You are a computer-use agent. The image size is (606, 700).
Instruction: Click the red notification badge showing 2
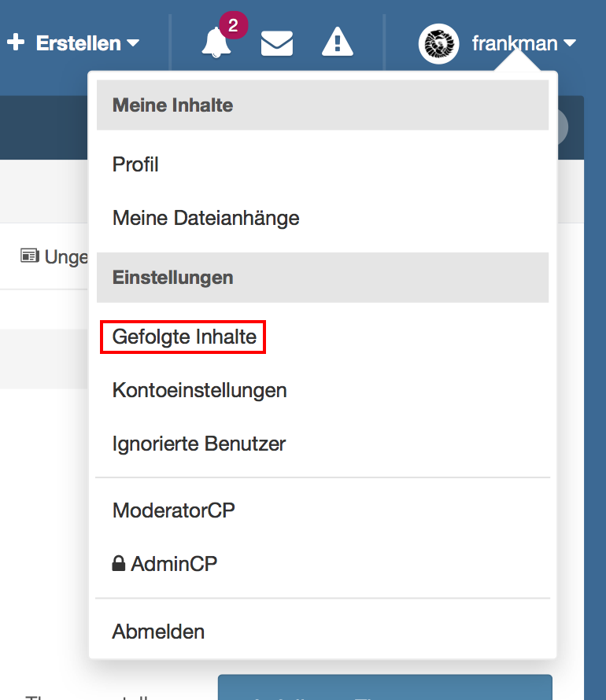tap(233, 26)
